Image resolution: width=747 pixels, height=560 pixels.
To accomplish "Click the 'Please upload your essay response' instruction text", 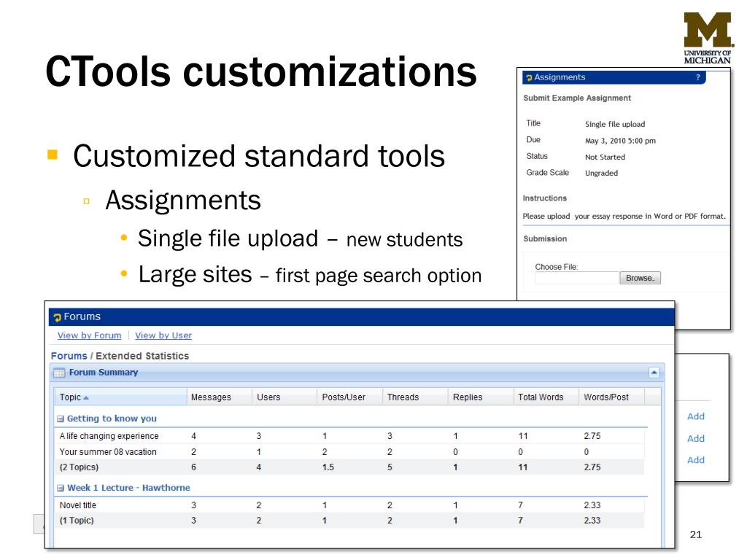I will 624,216.
